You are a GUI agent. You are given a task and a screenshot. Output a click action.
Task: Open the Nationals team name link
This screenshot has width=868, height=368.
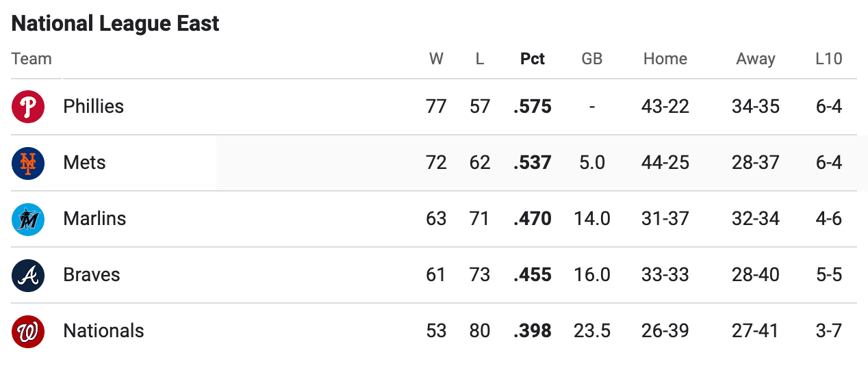tap(103, 331)
